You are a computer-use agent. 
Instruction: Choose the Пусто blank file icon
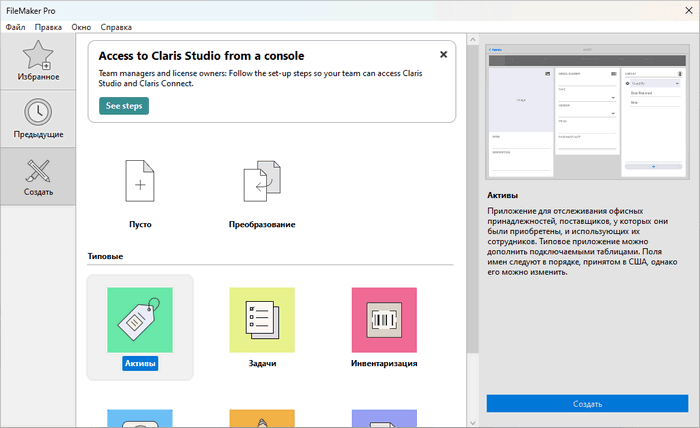[140, 181]
